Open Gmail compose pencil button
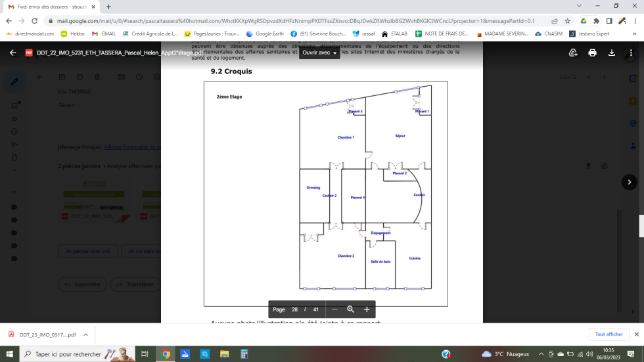 click(14, 81)
